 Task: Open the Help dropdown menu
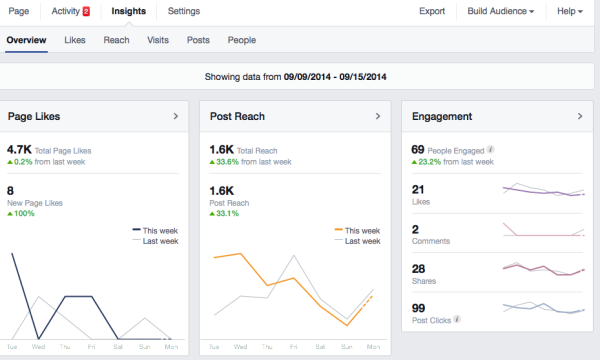570,11
